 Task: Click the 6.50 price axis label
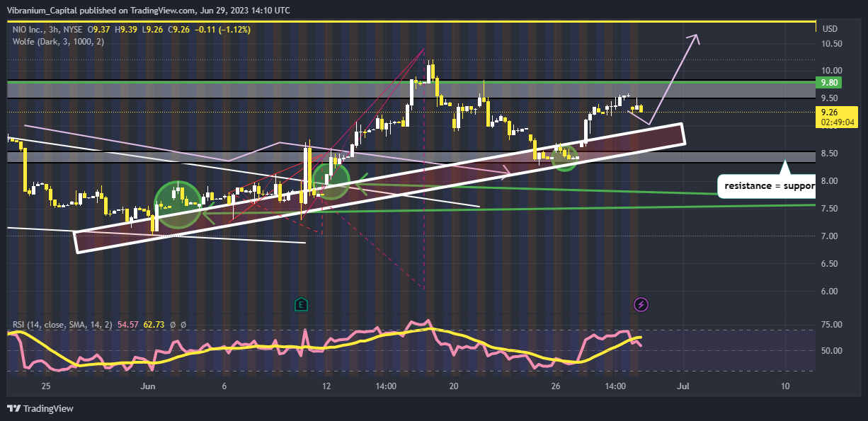[830, 264]
